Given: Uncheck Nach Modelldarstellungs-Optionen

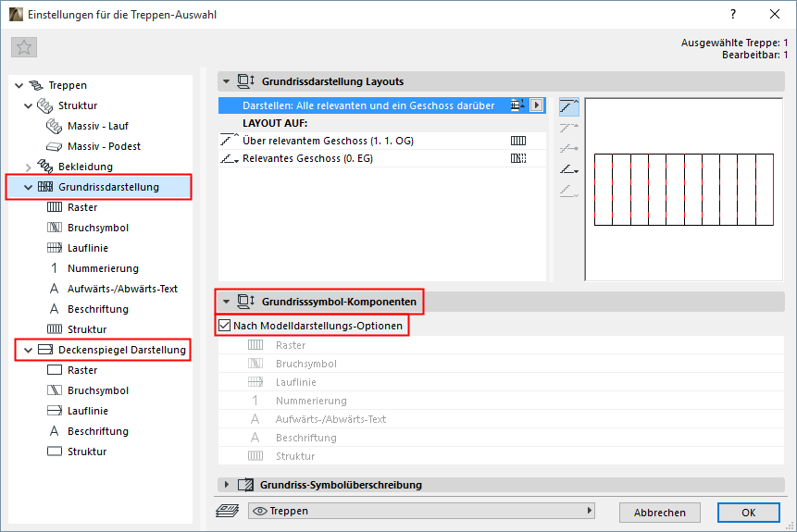Looking at the screenshot, I should pyautogui.click(x=225, y=326).
